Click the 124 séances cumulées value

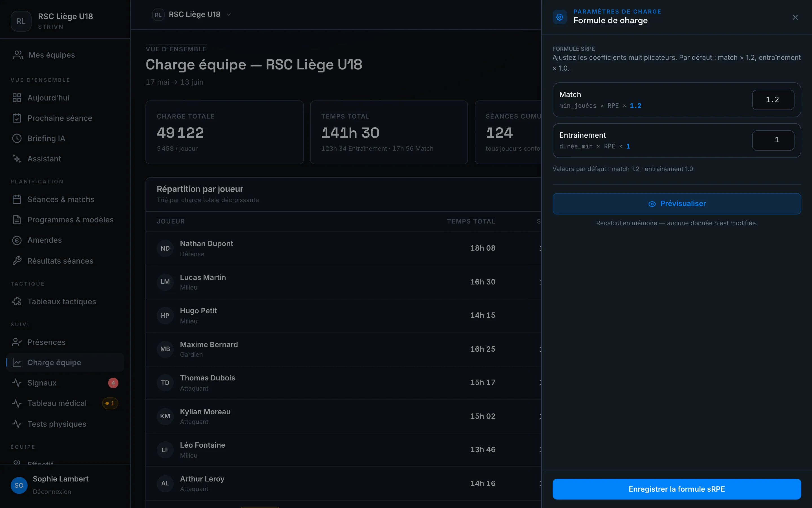(x=499, y=133)
